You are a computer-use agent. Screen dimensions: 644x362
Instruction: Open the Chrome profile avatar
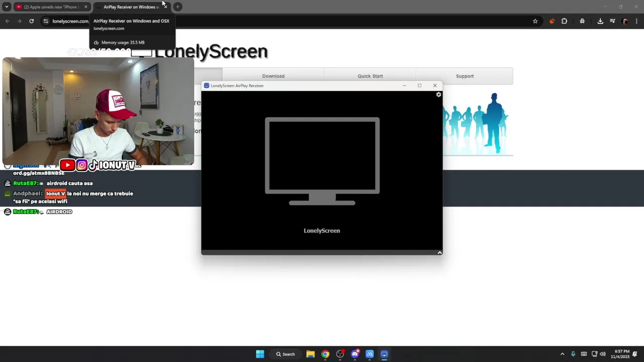(625, 21)
